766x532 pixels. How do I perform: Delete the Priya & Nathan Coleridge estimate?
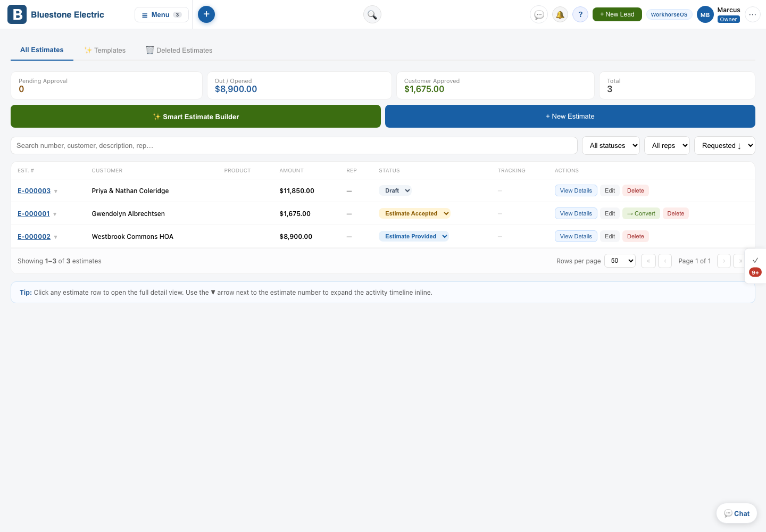tap(635, 190)
